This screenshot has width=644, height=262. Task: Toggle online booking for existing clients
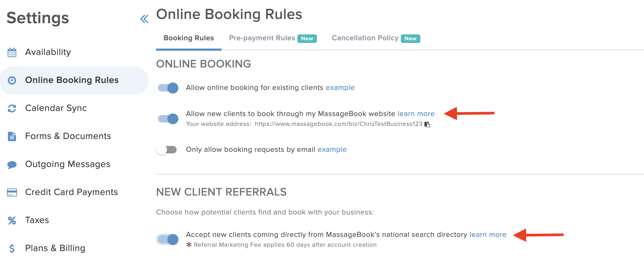click(x=168, y=88)
